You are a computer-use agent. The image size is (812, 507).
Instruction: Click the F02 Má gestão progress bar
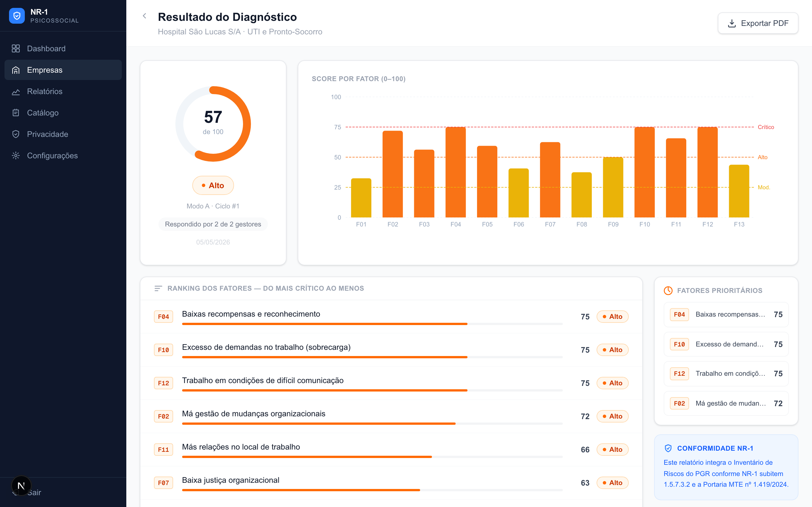click(372, 424)
